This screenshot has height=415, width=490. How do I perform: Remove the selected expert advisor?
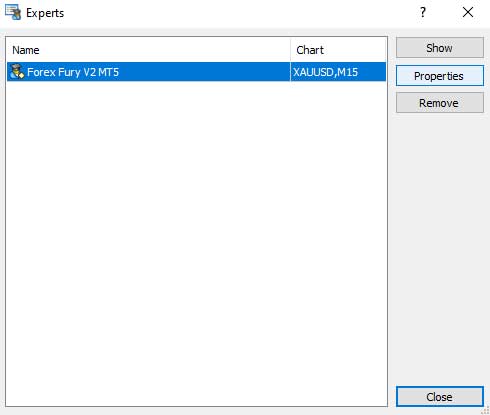click(440, 103)
